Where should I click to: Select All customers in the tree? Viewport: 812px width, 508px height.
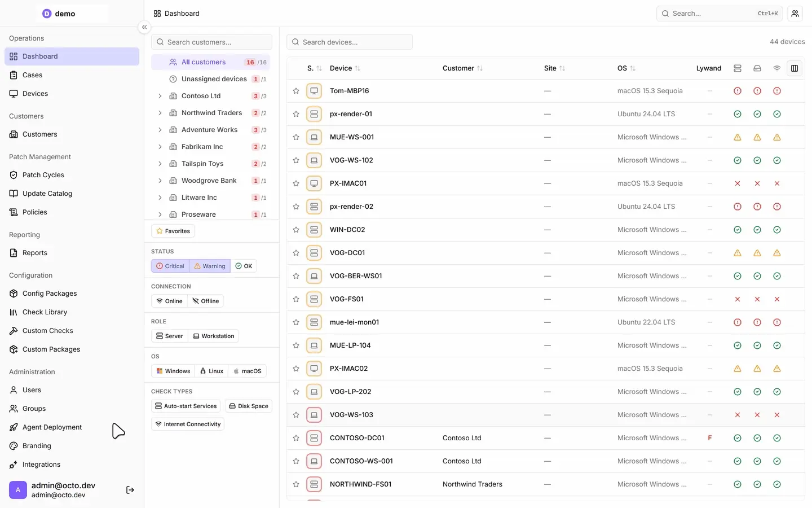(x=211, y=62)
